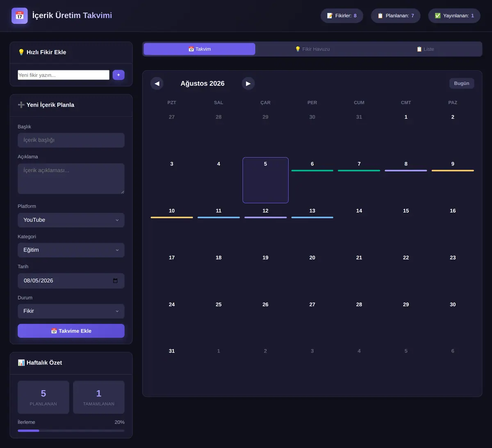Click the Yayınlanan counter badge
Viewport: 492px width, 448px height.
pos(454,16)
